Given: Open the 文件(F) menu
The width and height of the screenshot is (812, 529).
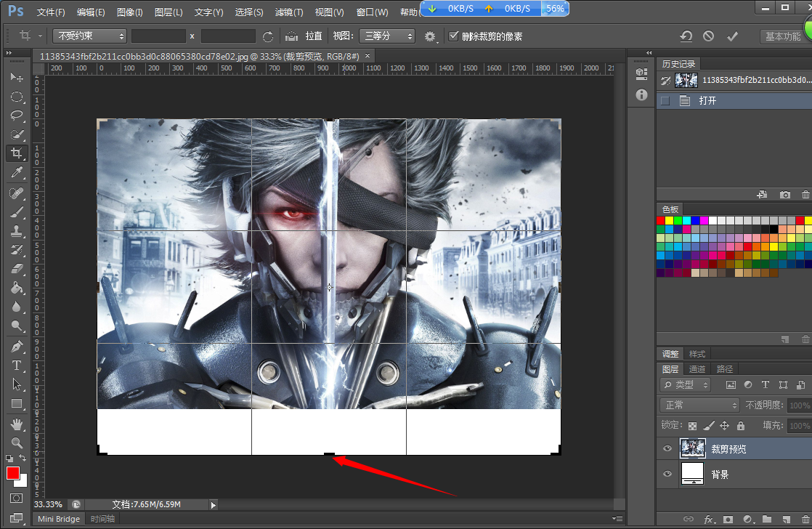Looking at the screenshot, I should coord(51,12).
